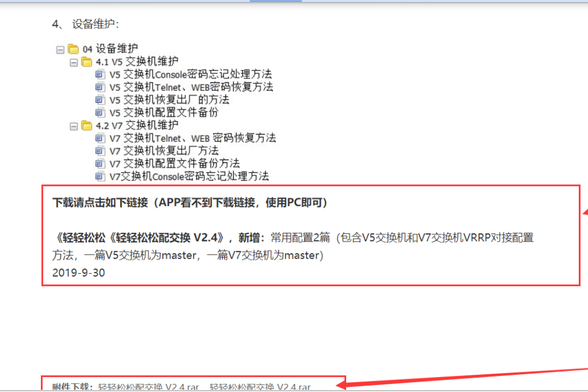Viewport: 588px width, 392px height.
Task: Open the second 轻轻松松配交换 V2.4.rar attachment link
Action: point(260,387)
